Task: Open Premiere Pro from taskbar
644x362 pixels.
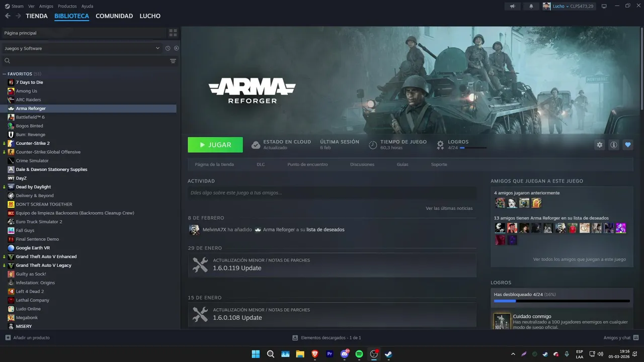Action: [x=330, y=354]
